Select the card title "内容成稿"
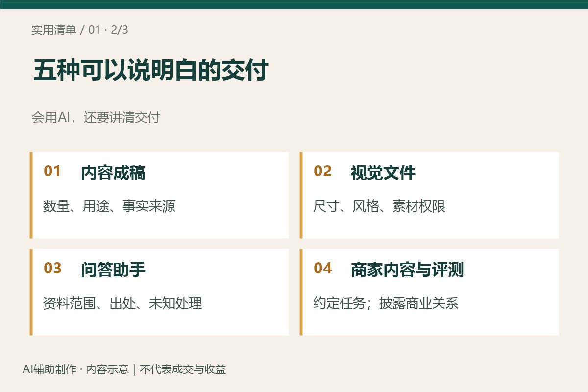This screenshot has height=392, width=588. tap(113, 173)
